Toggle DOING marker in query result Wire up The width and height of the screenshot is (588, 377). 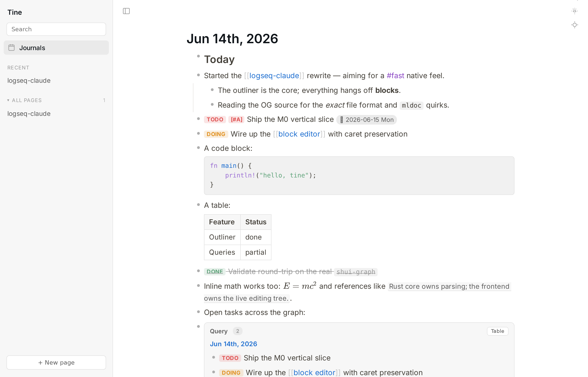pyautogui.click(x=231, y=373)
